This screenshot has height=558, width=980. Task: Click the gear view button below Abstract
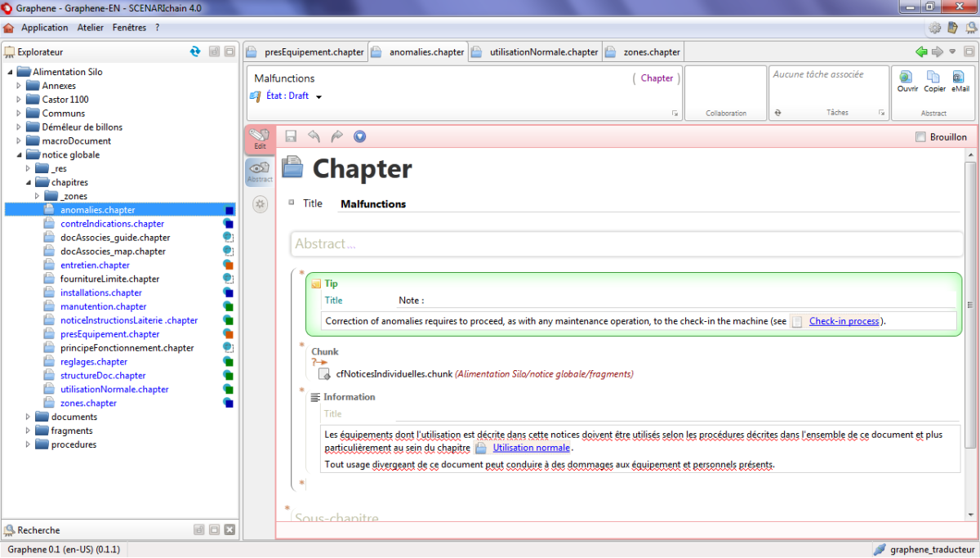(x=261, y=204)
